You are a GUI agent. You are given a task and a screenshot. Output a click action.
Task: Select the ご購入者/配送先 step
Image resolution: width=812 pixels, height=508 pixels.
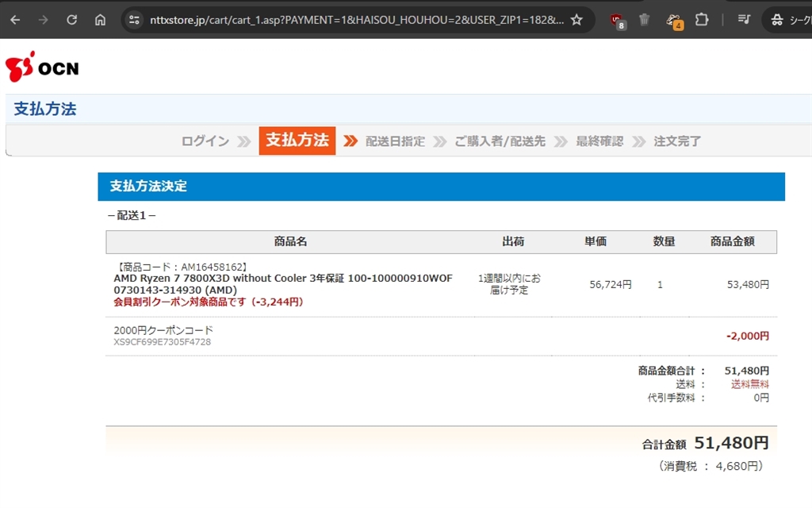tap(500, 141)
